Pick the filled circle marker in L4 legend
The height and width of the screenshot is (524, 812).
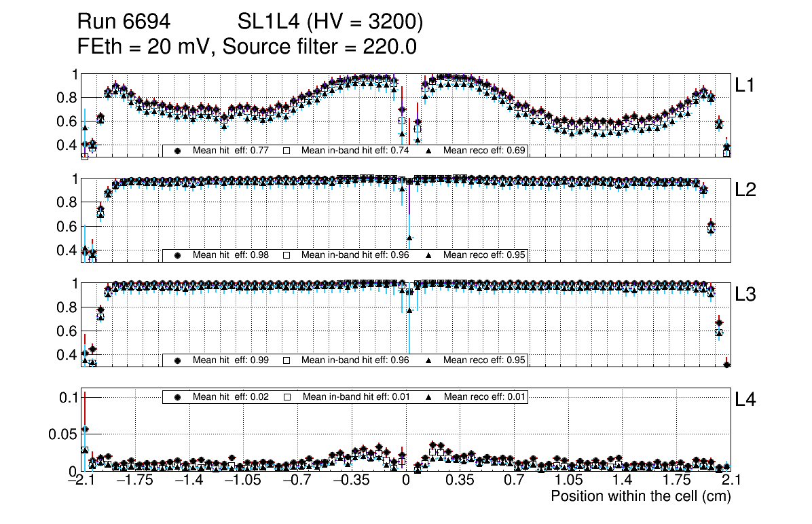(178, 397)
